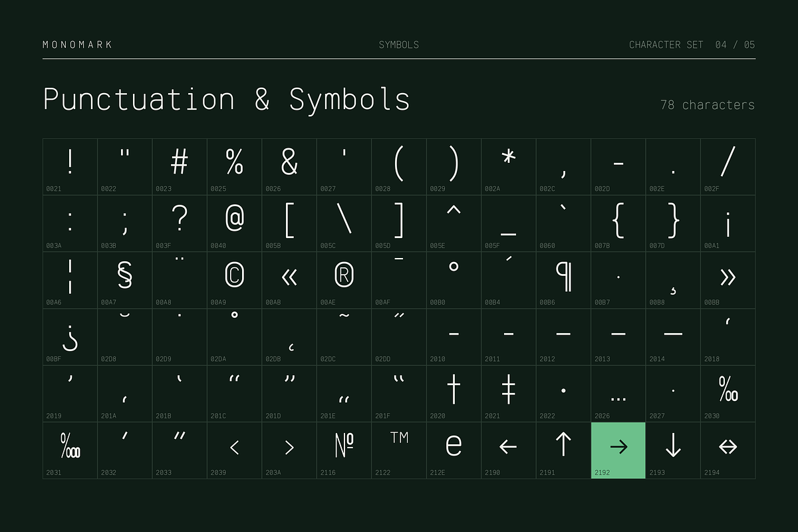The image size is (798, 532).
Task: Click the broken bar glyph 00A6
Action: click(70, 280)
